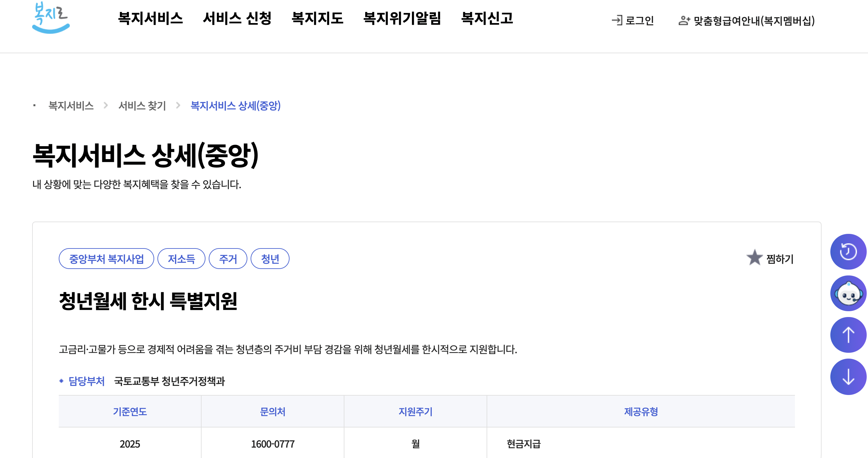Click the 제공유형 column header

641,412
